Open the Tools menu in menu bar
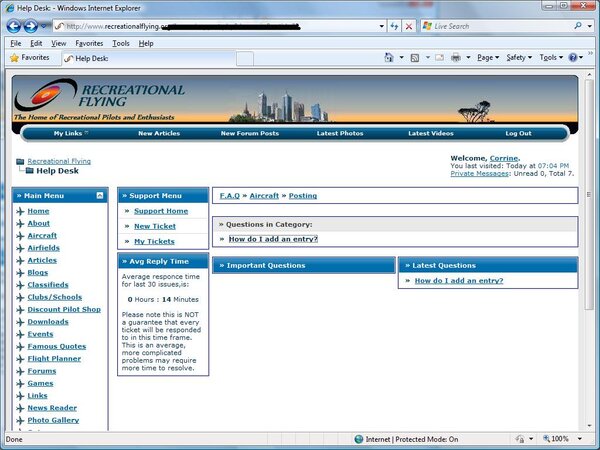Image resolution: width=600 pixels, height=450 pixels. click(x=121, y=43)
